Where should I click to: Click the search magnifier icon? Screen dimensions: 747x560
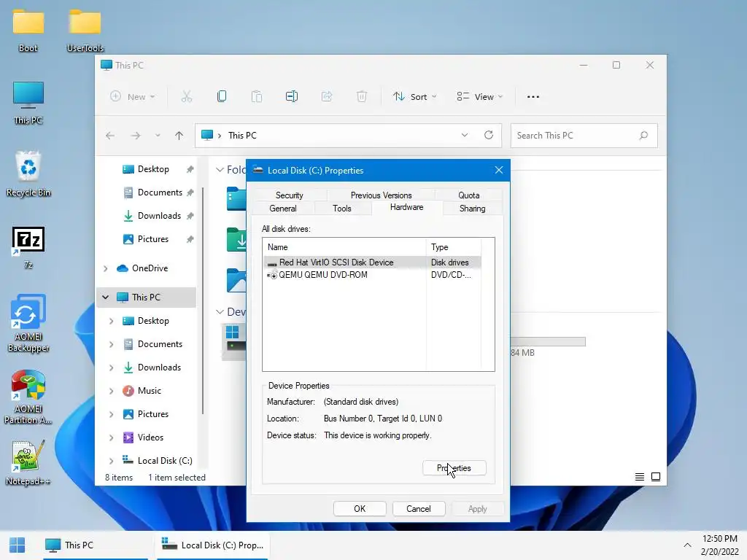click(x=643, y=136)
